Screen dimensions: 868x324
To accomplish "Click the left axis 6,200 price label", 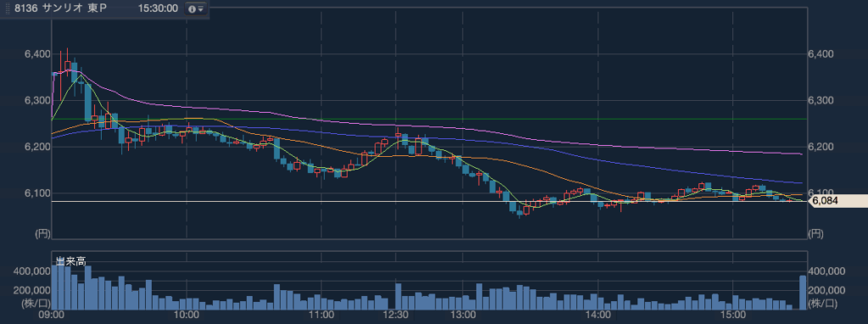I will tap(36, 148).
